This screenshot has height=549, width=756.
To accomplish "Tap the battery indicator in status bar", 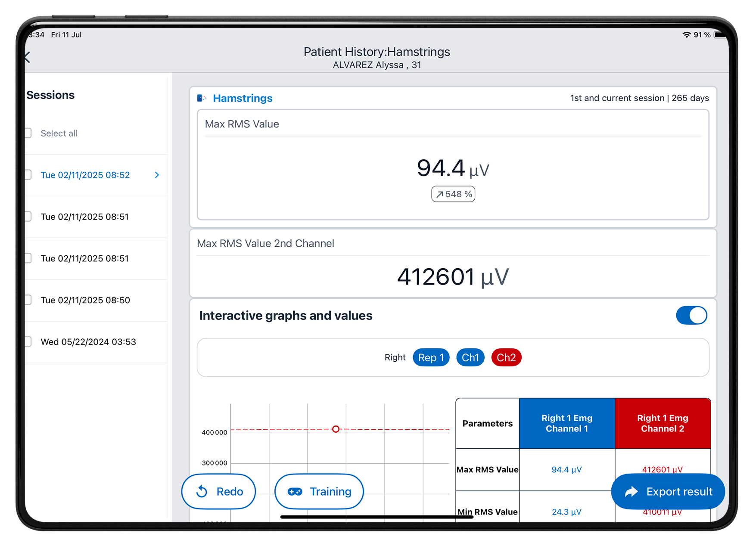I will pos(720,35).
